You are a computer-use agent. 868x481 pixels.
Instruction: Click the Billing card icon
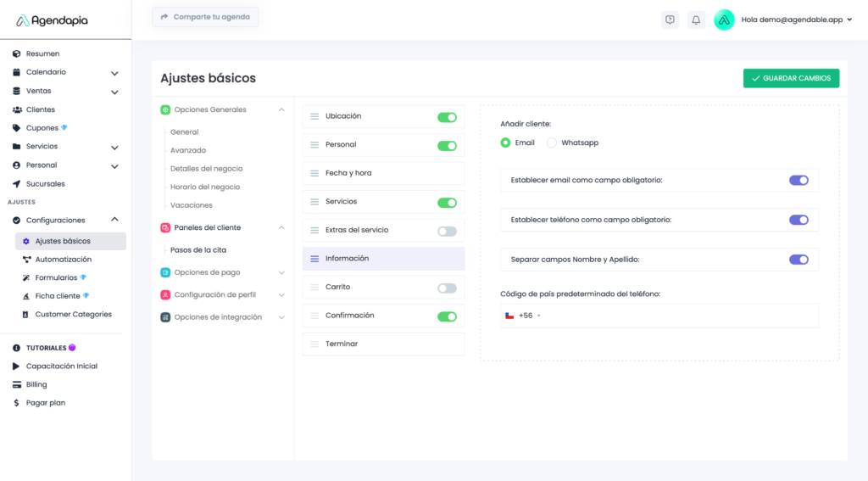(x=17, y=384)
